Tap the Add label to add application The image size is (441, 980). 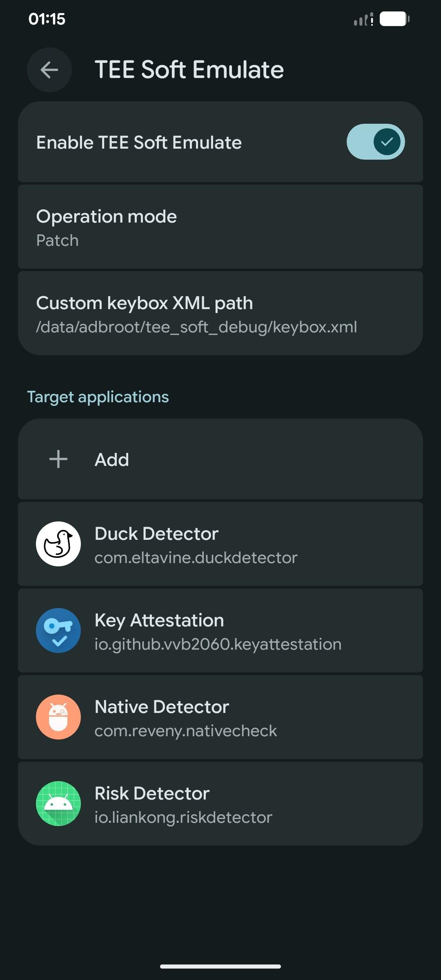(x=112, y=460)
